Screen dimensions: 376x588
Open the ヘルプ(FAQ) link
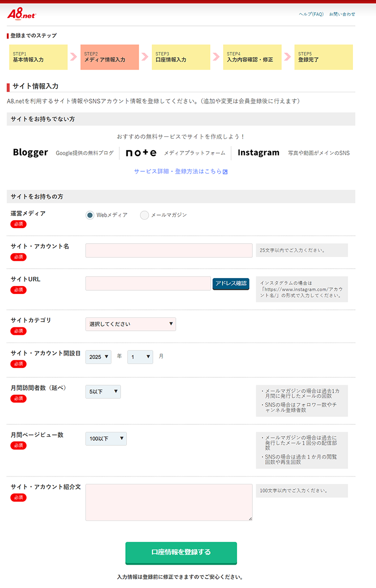click(x=311, y=14)
